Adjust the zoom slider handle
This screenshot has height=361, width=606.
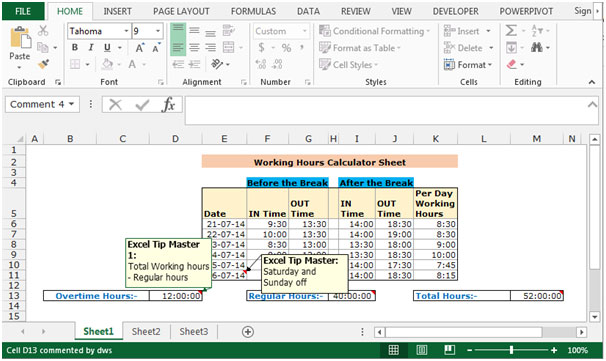point(511,350)
